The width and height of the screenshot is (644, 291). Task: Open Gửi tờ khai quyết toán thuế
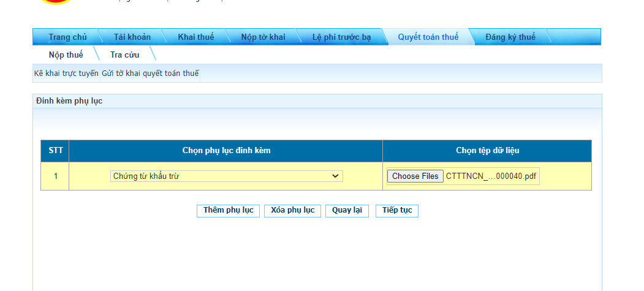coord(150,74)
